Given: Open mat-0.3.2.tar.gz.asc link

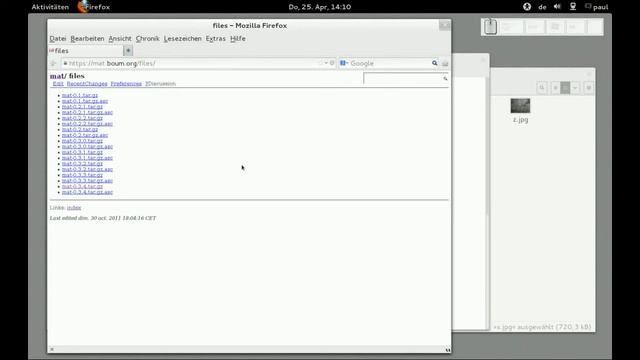Looking at the screenshot, I should coord(87,169).
